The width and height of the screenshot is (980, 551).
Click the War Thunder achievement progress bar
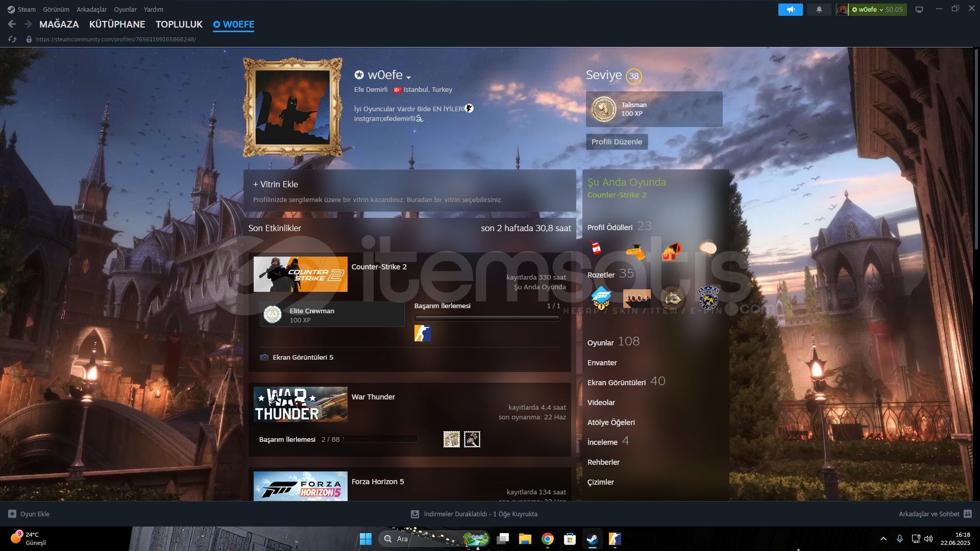click(x=381, y=439)
